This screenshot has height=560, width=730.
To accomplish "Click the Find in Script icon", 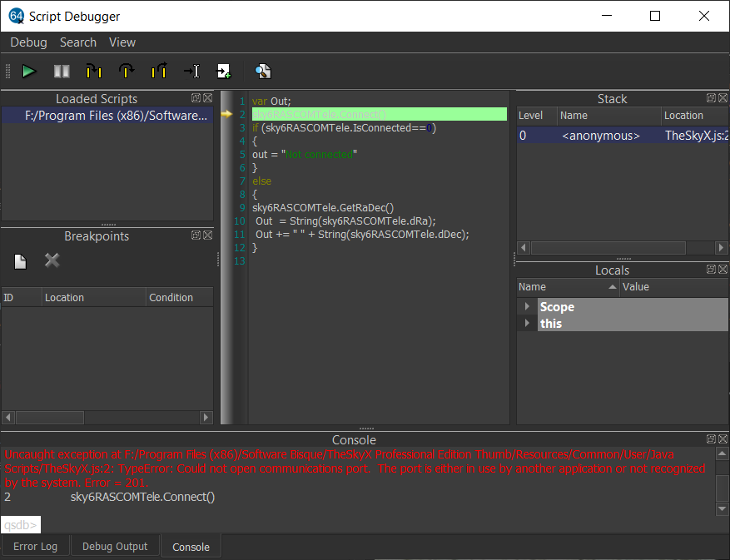I will tap(263, 72).
